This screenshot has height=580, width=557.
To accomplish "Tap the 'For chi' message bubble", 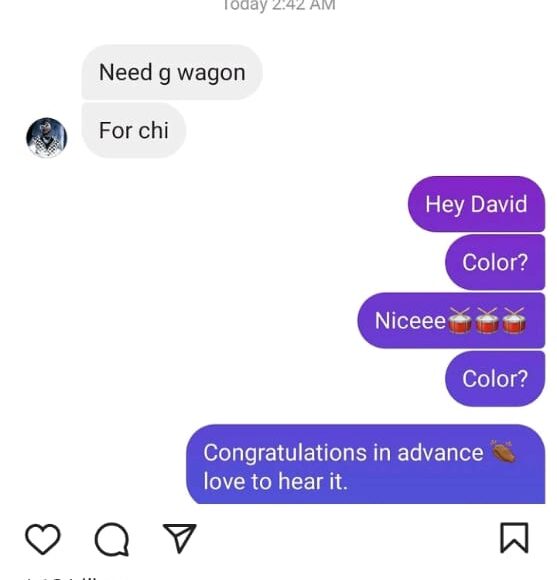I will (x=134, y=130).
